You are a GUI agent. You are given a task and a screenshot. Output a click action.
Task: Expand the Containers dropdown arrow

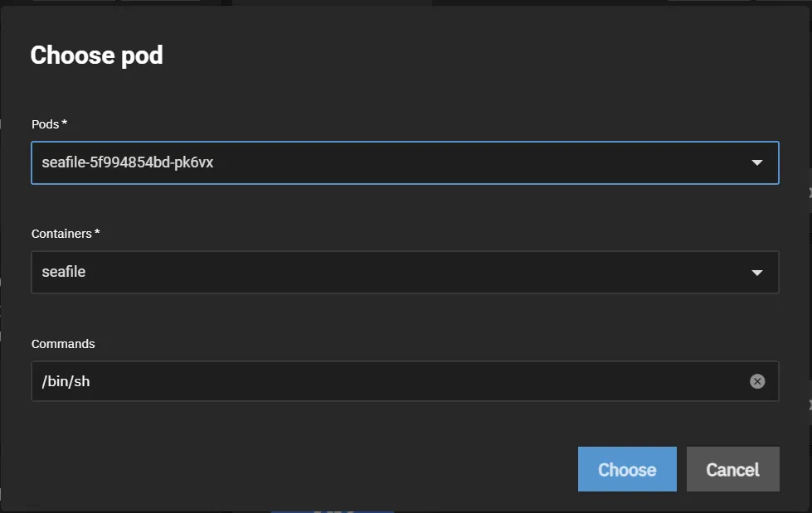[756, 272]
